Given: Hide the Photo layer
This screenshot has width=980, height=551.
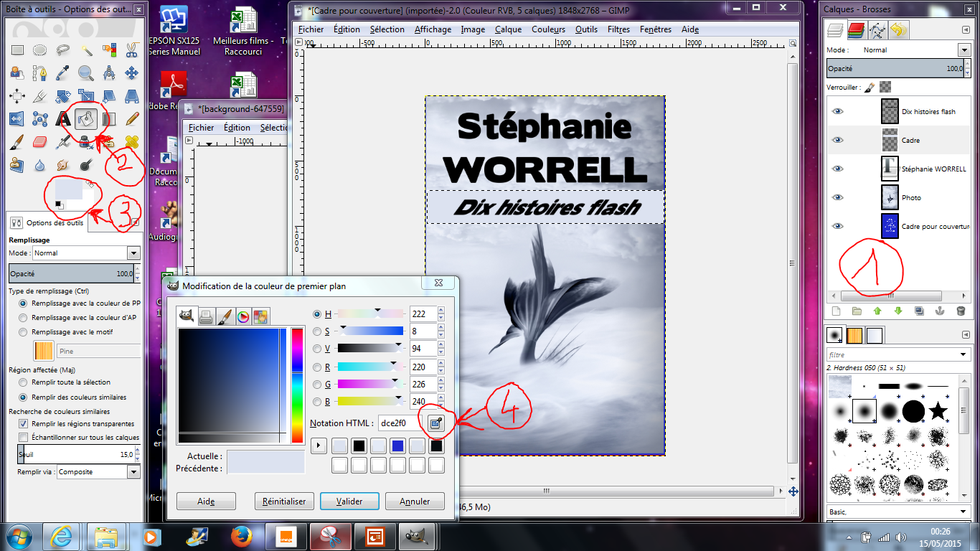Looking at the screenshot, I should [x=837, y=197].
